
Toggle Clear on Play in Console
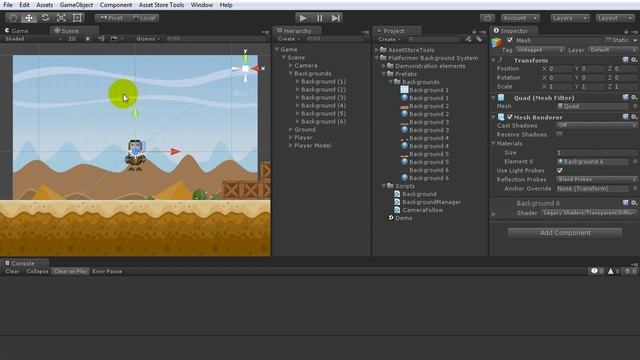click(x=71, y=271)
